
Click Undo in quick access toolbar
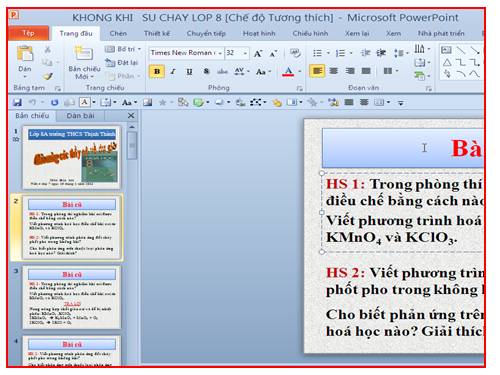[x=32, y=102]
